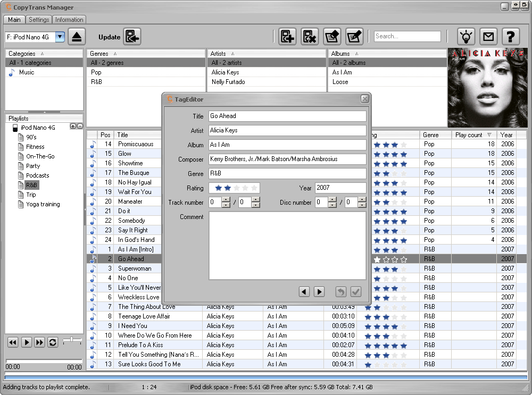Click the envelope email icon
Image resolution: width=532 pixels, height=395 pixels.
tap(488, 37)
